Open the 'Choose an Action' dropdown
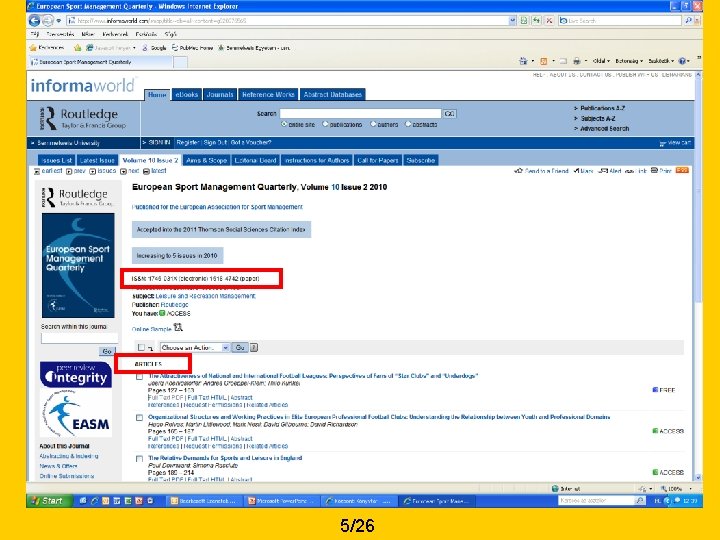This screenshot has width=720, height=540. pos(195,348)
